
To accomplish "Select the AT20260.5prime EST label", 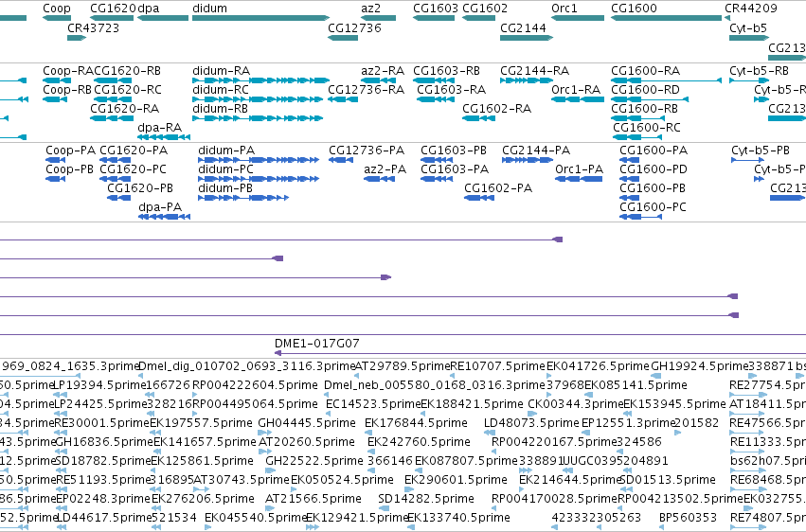I will pos(306,442).
